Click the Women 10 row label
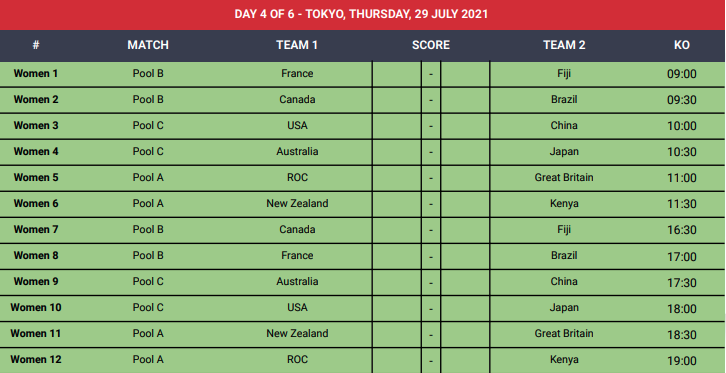Image resolution: width=726 pixels, height=373 pixels. [x=36, y=307]
